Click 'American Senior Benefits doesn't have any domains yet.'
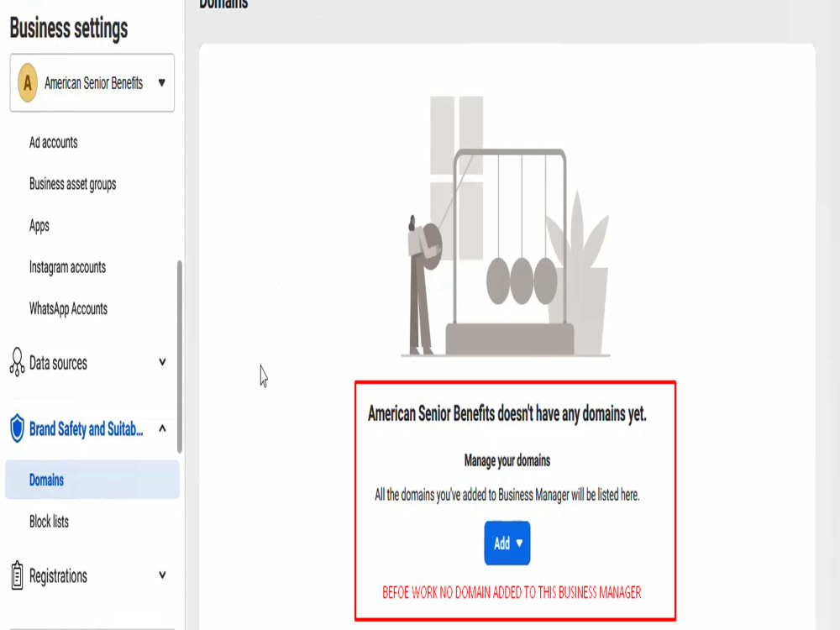The width and height of the screenshot is (840, 630). (507, 413)
